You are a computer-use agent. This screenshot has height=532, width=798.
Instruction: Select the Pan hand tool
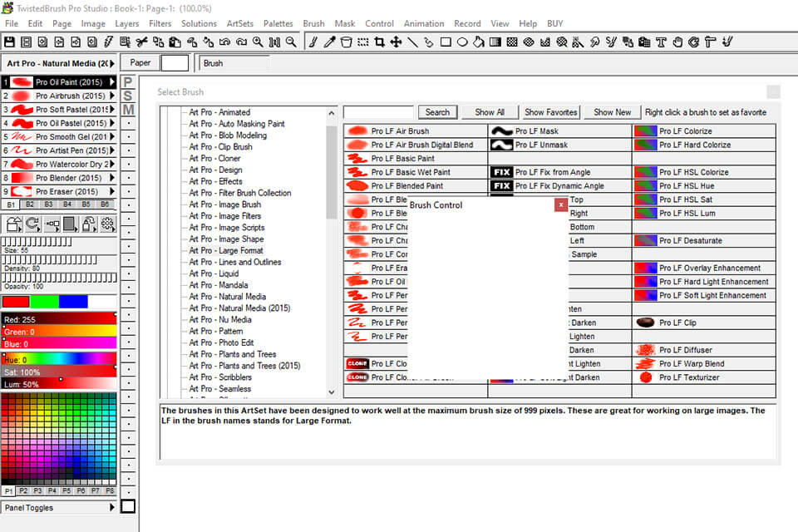677,42
